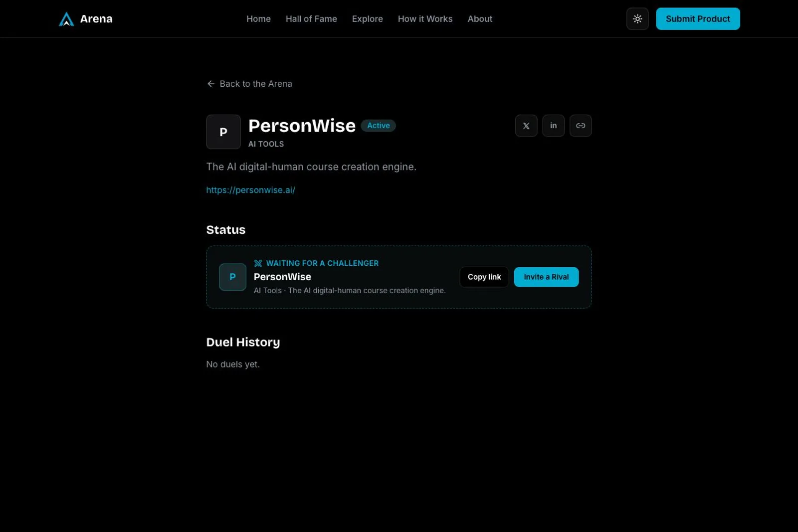This screenshot has height=532, width=798.
Task: Click the large PersonWise P avatar
Action: point(223,132)
